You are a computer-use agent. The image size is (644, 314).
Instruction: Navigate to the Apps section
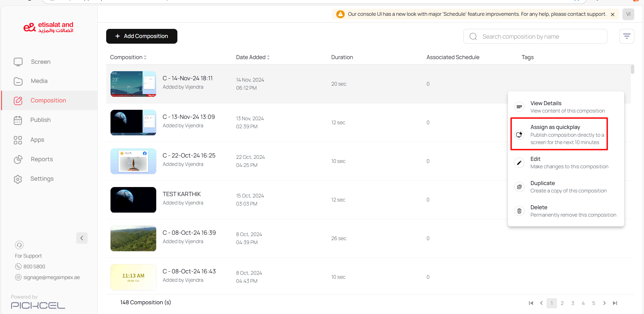point(37,140)
